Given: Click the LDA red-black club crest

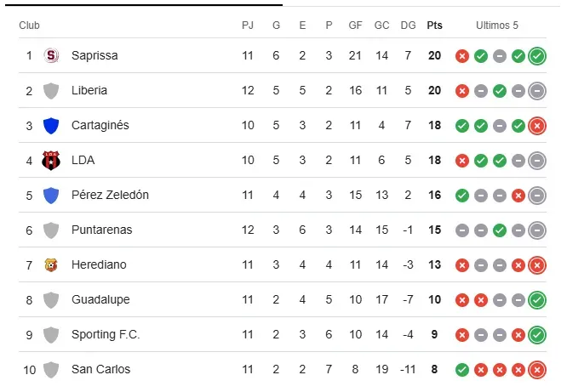Looking at the screenshot, I should click(x=52, y=161).
